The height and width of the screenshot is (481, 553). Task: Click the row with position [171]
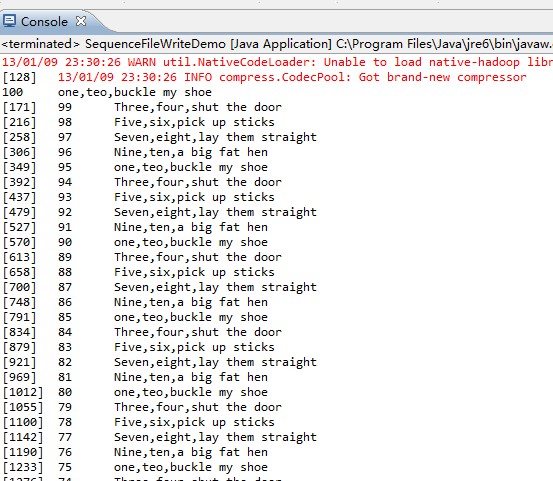(142, 107)
